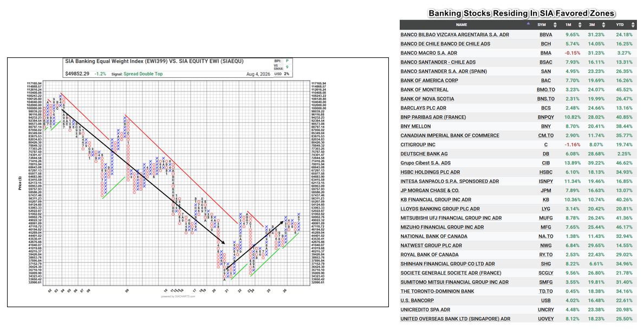Open Societe Generale ADR (France)
The image size is (644, 331).
click(451, 273)
